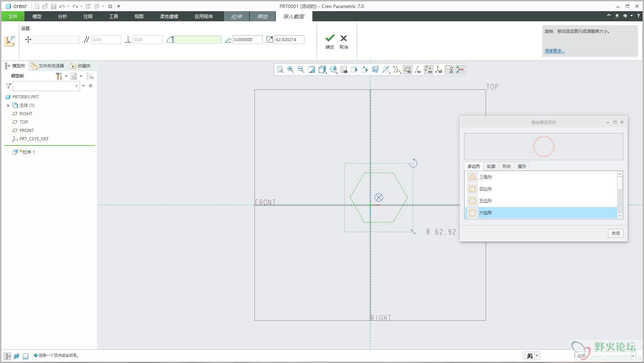The height and width of the screenshot is (363, 644).
Task: Click the Windows switch icon
Action: (x=97, y=6)
